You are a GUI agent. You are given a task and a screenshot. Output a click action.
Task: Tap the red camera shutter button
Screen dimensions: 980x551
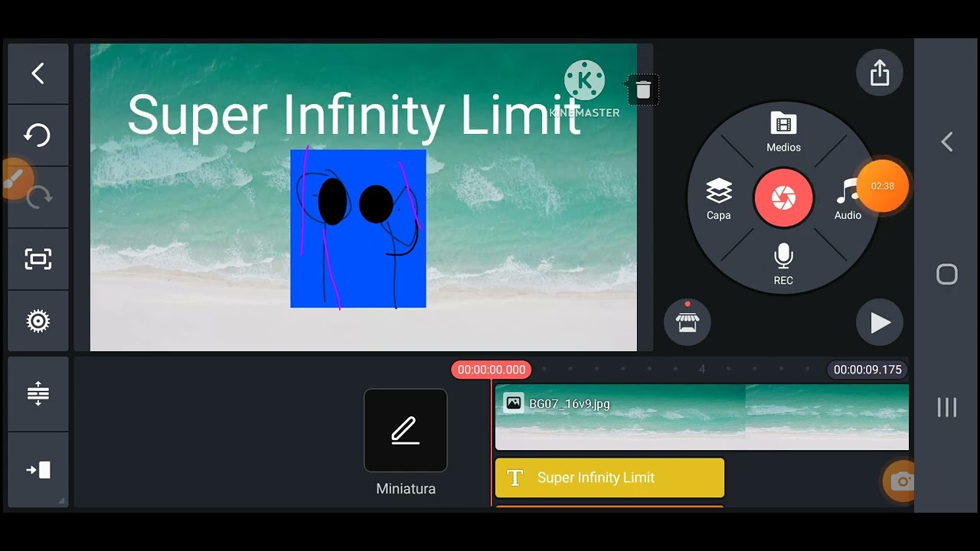(783, 198)
